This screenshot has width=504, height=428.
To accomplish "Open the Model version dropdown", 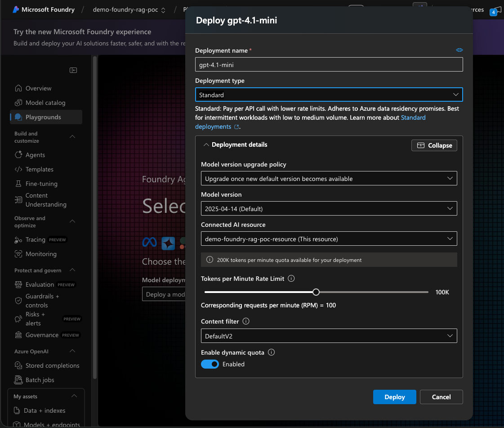I will (x=329, y=208).
